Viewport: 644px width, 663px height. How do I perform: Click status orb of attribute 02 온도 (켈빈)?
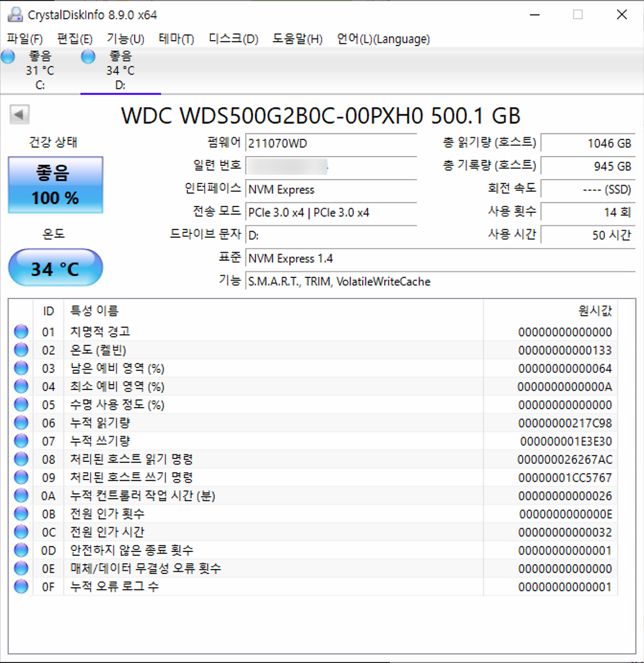[21, 350]
